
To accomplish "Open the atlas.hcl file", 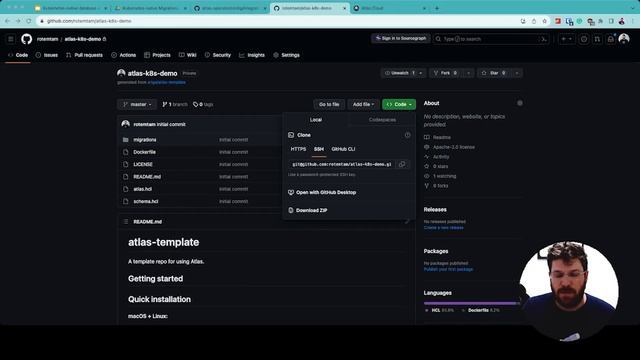I will click(142, 189).
